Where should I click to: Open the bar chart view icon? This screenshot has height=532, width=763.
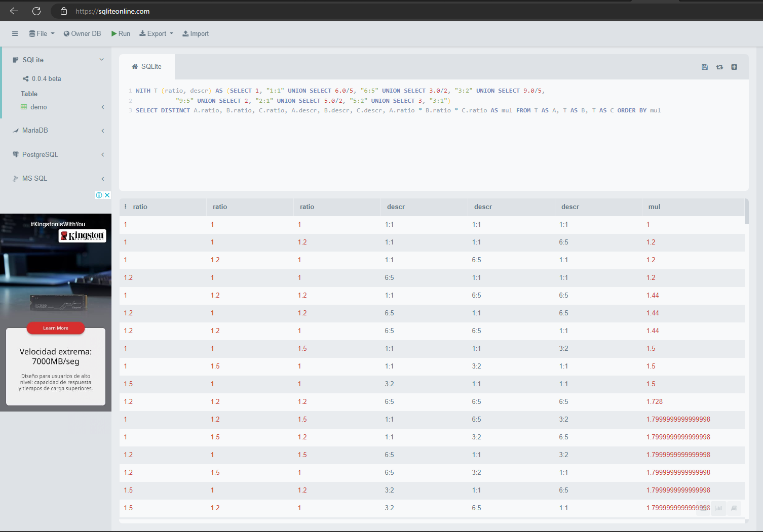[x=718, y=508]
